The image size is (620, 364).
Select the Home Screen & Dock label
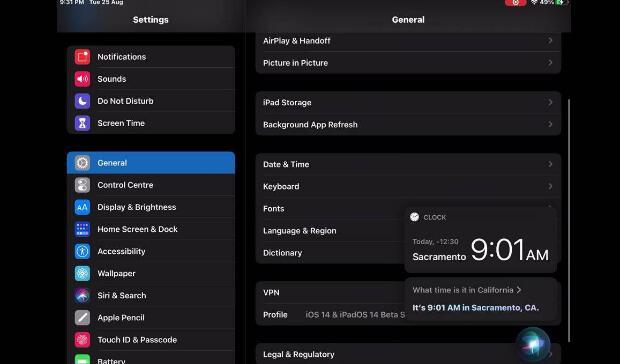pyautogui.click(x=137, y=229)
